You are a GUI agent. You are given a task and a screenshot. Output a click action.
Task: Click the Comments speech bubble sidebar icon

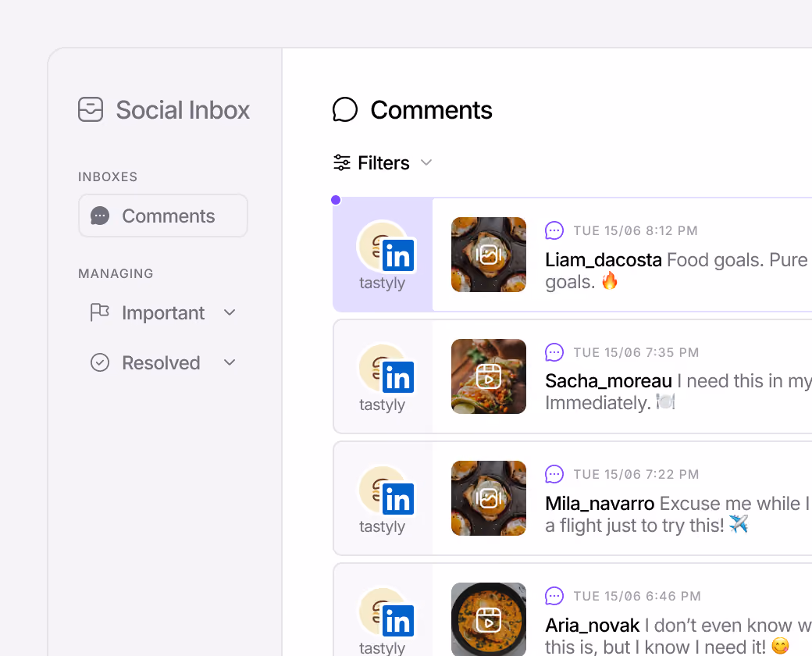pos(100,216)
